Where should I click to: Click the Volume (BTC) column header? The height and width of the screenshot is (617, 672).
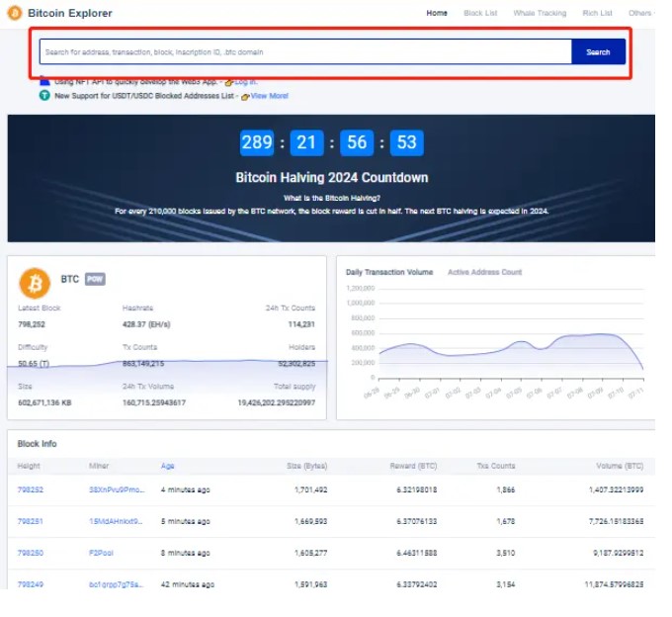tap(620, 466)
